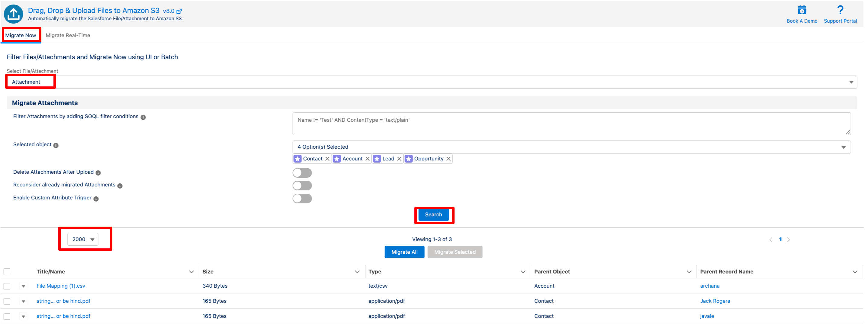Expand the 4 Option(s) Selected object dropdown
Image resolution: width=868 pixels, height=333 pixels.
click(x=571, y=147)
